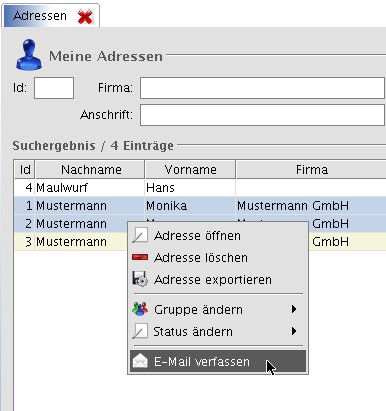
Task: Focus the Anschrift search field
Action: [x=262, y=115]
